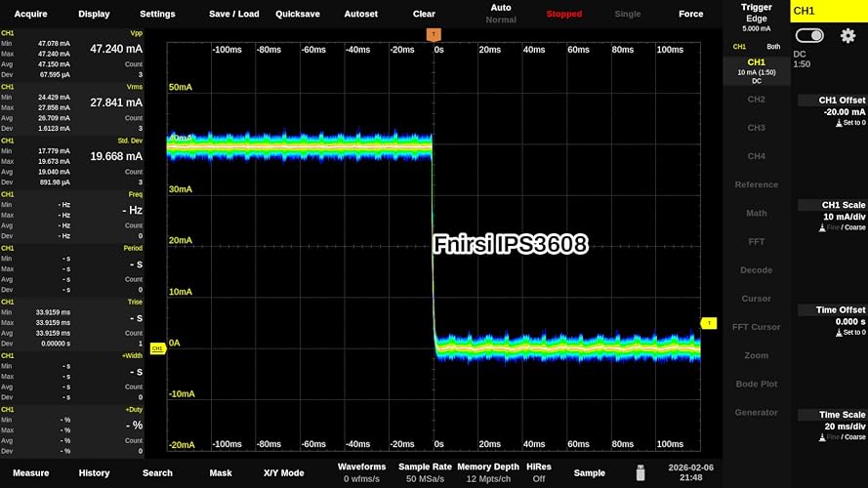Click the DC 1:50 coupling label
The height and width of the screenshot is (488, 868).
tap(802, 60)
